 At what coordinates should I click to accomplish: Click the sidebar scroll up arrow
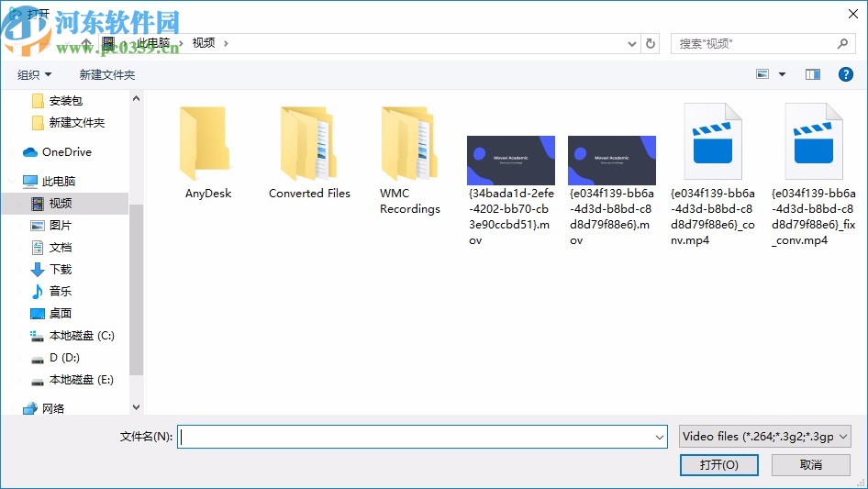point(136,98)
